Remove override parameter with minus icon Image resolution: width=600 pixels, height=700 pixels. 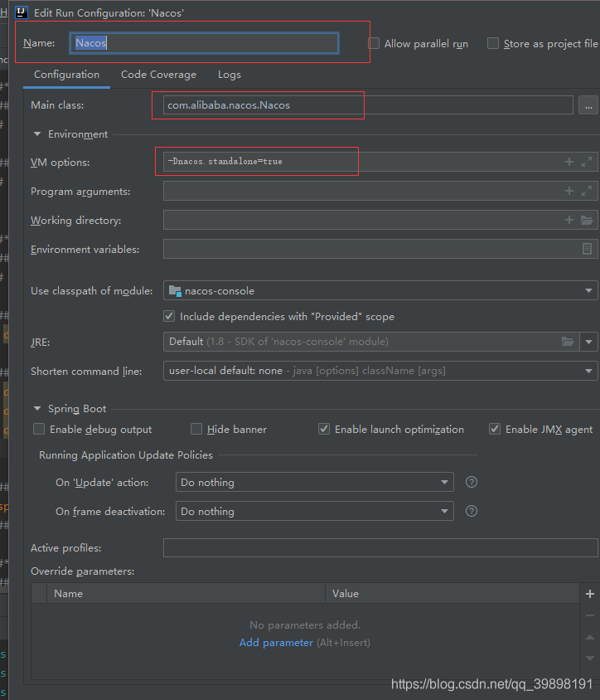pos(590,615)
